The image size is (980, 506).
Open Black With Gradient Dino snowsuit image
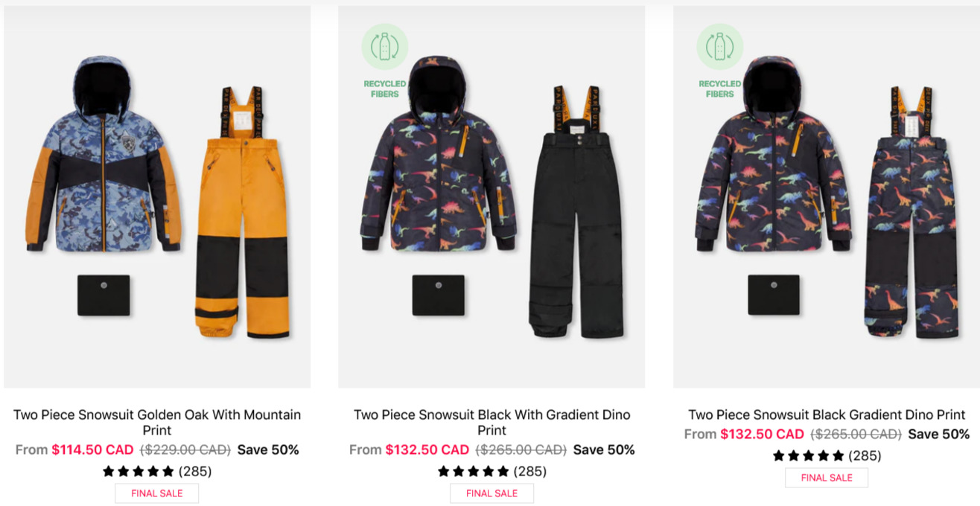491,196
